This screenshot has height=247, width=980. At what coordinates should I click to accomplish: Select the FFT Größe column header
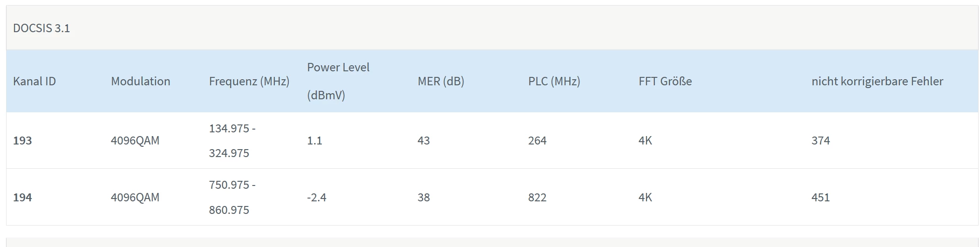pyautogui.click(x=665, y=81)
